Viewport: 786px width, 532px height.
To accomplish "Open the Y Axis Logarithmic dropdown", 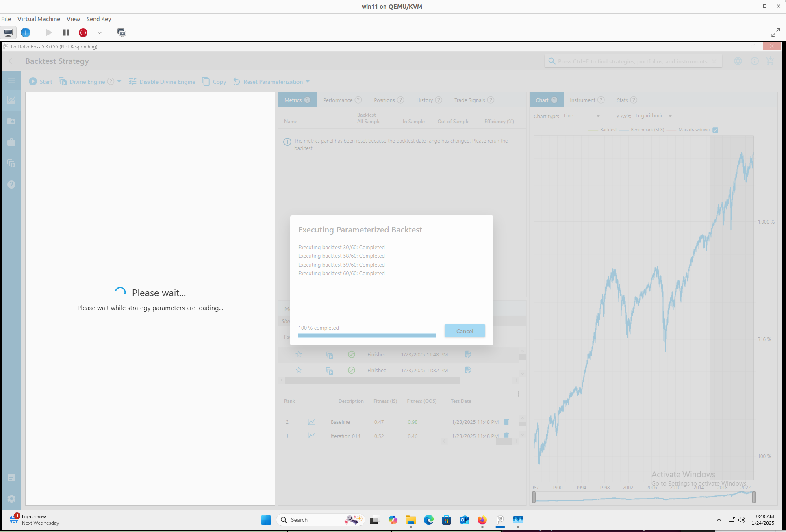I will click(x=654, y=116).
